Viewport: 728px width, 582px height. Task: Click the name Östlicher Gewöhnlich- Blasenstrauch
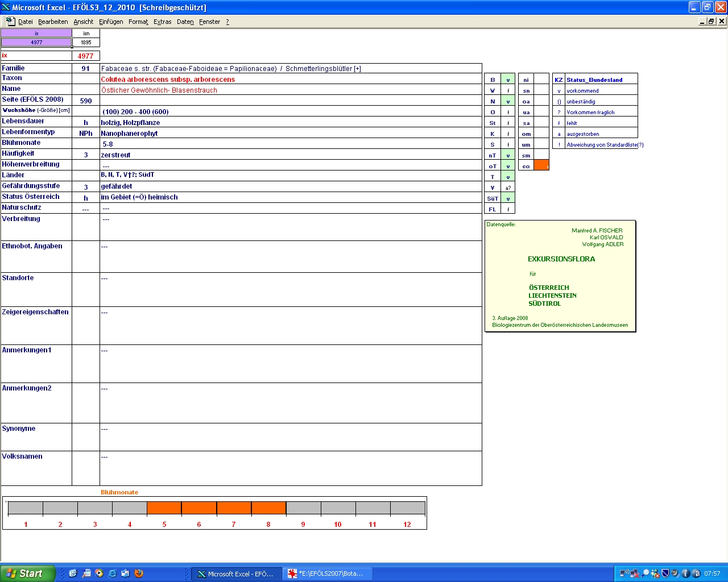click(159, 90)
